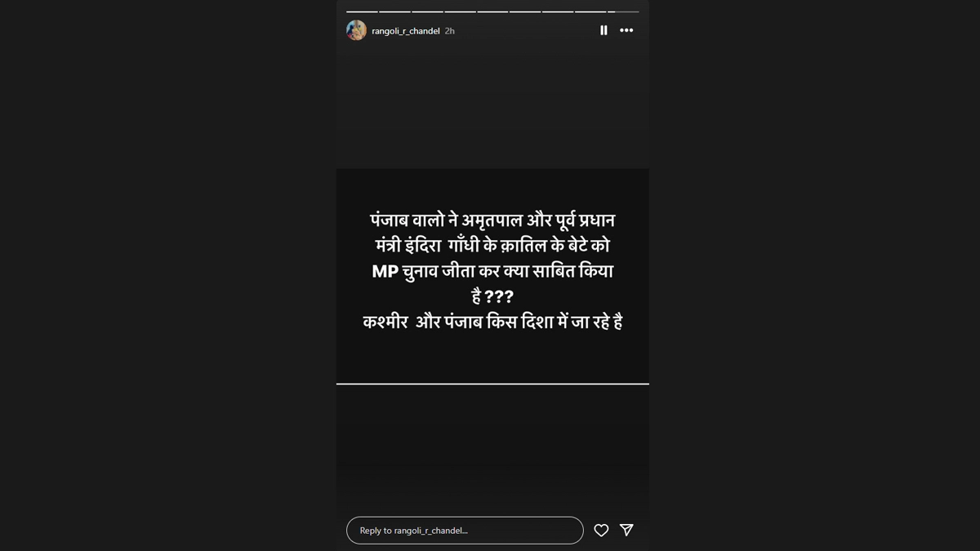The height and width of the screenshot is (551, 980).
Task: Click the 2h timestamp beside username
Action: click(450, 31)
